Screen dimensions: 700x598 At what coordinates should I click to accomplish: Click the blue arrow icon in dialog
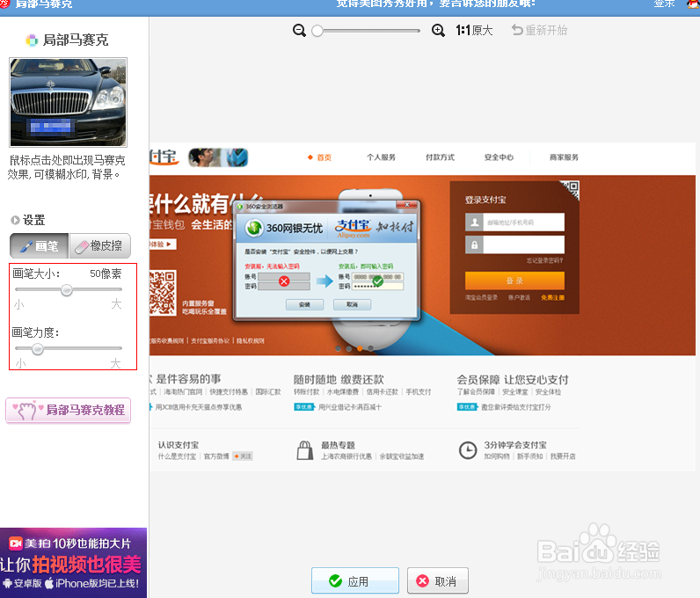pyautogui.click(x=324, y=281)
